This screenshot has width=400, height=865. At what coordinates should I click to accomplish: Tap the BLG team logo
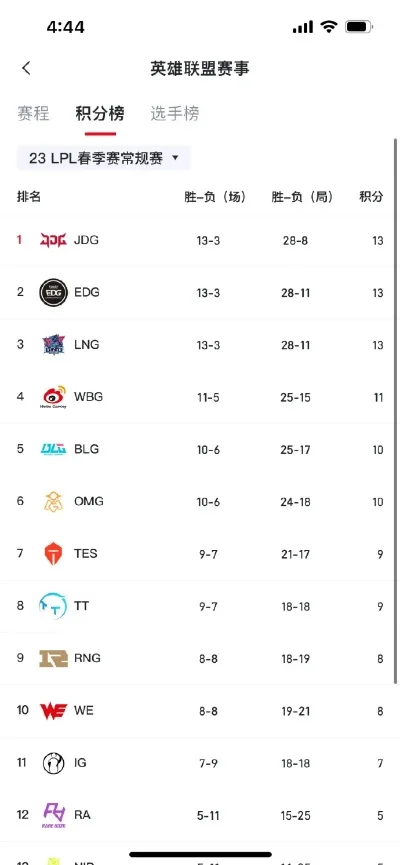tap(54, 449)
